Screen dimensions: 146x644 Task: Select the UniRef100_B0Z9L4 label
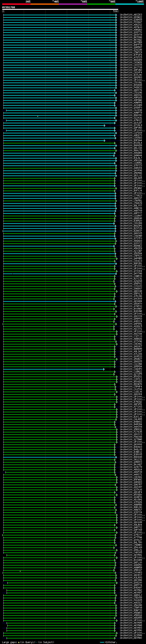[x=131, y=143]
